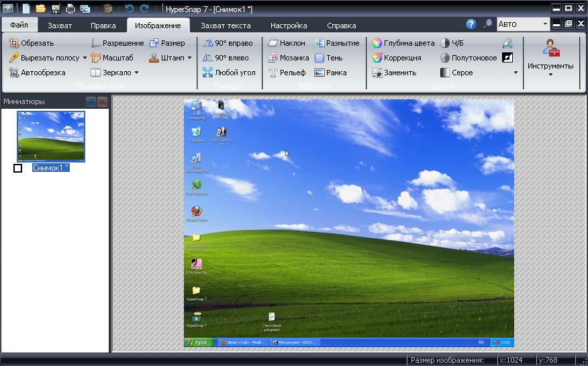The image size is (588, 366).
Task: Open the Размер resize tool
Action: [167, 43]
